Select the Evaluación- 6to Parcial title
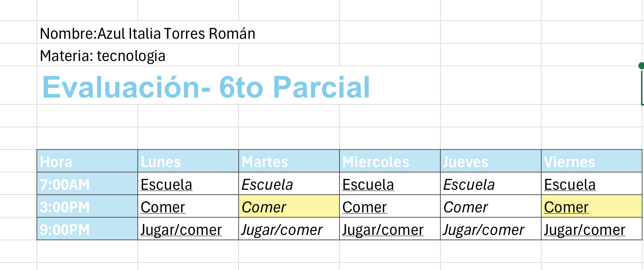This screenshot has width=644, height=270. 206,87
